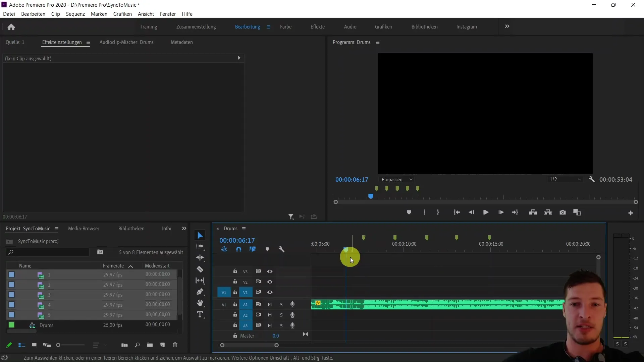Select the Track Select Forward tool
644x362 pixels.
tap(200, 246)
